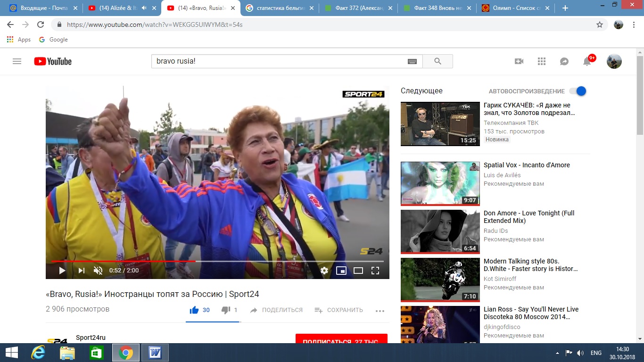Switch to the статистика Google tab

(279, 8)
